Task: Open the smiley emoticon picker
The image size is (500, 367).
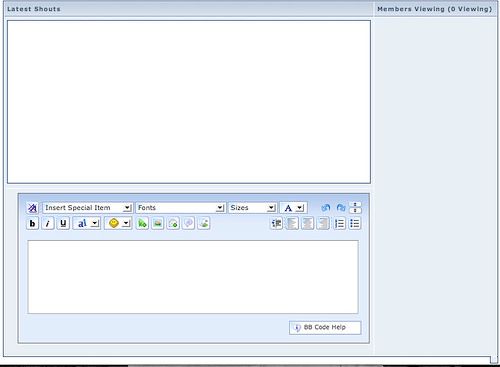Action: (x=118, y=223)
